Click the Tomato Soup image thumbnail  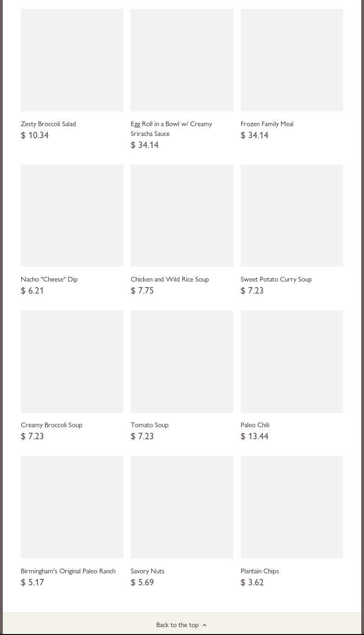click(182, 361)
